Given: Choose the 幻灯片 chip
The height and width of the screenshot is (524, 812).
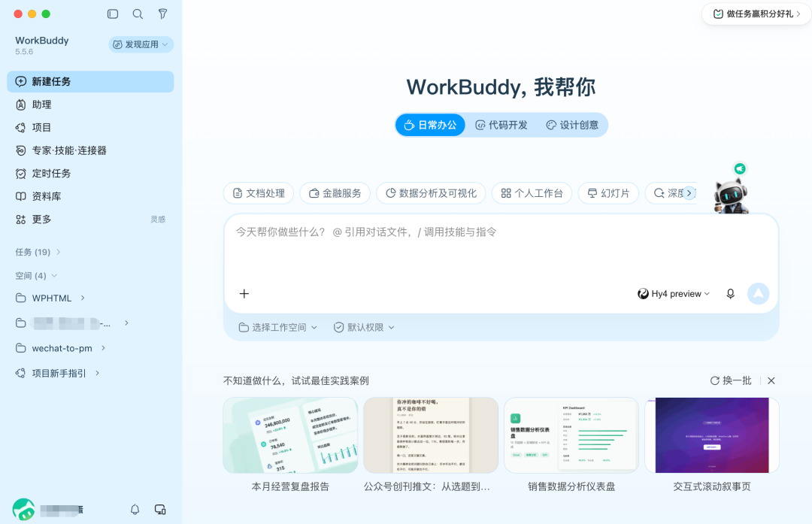Looking at the screenshot, I should click(608, 193).
